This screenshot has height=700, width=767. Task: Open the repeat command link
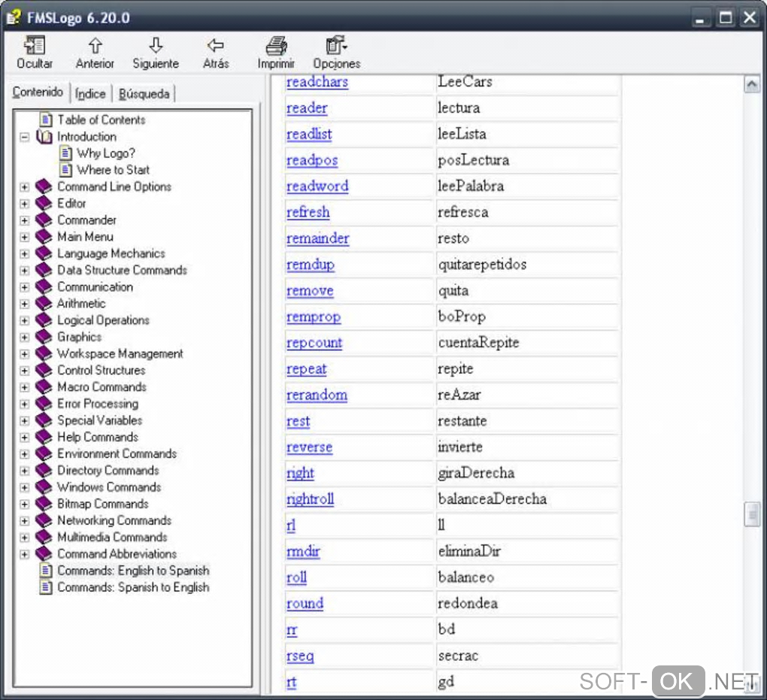(306, 368)
